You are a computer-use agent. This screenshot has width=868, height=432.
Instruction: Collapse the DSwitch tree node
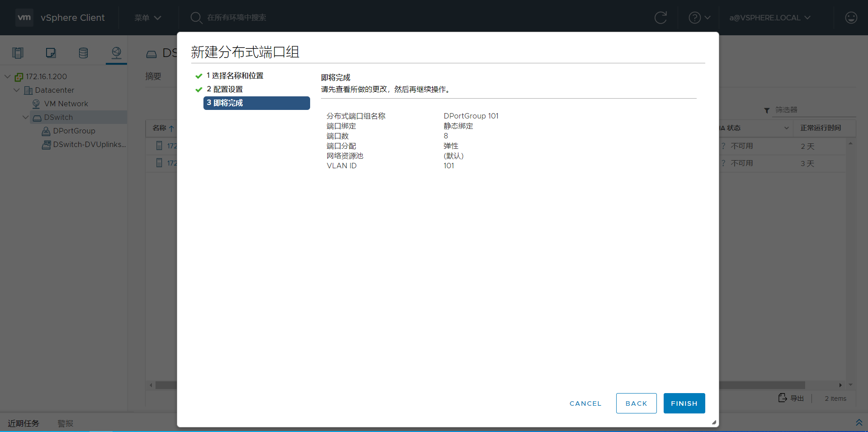click(25, 117)
